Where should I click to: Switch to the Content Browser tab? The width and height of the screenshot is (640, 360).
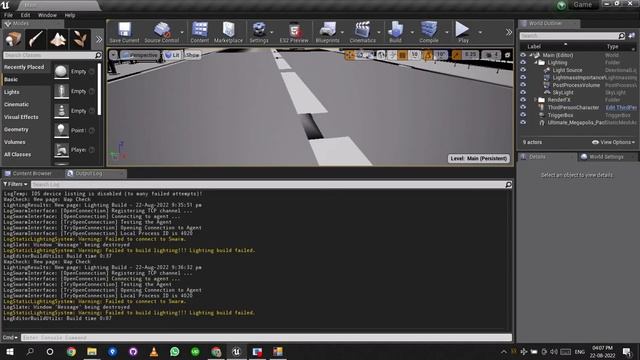tap(32, 173)
